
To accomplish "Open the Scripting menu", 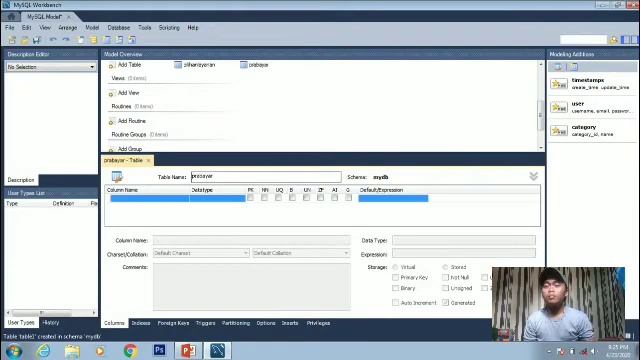I will pos(169,28).
